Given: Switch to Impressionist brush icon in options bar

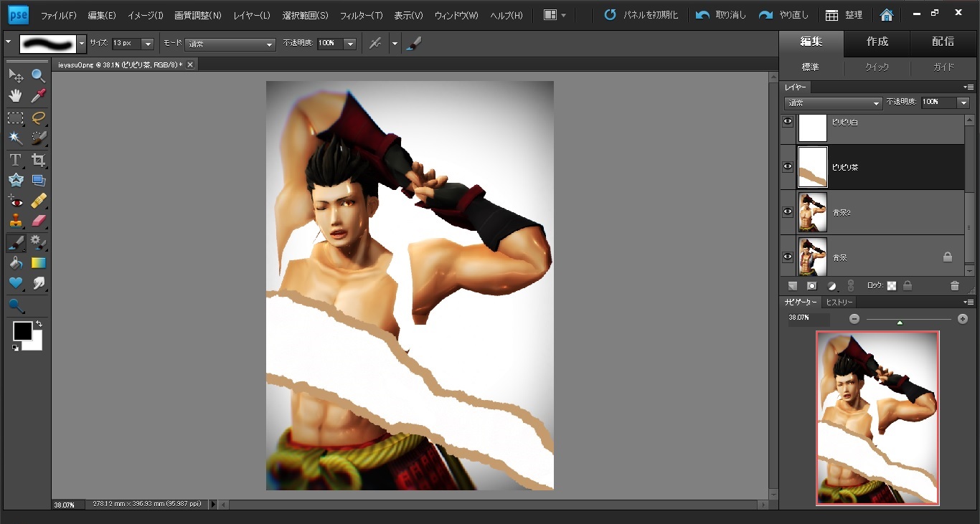Looking at the screenshot, I should [x=413, y=44].
